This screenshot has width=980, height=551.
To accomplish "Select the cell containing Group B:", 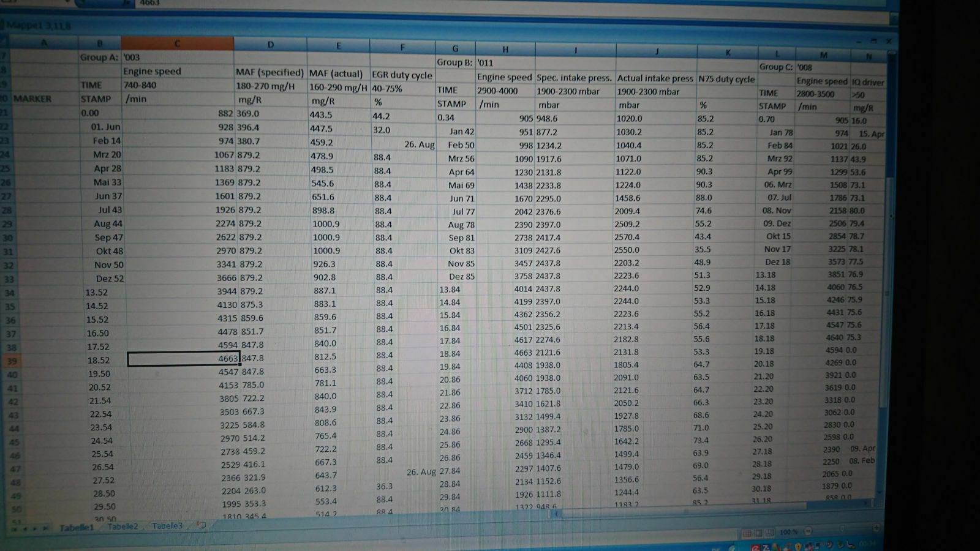I will [x=454, y=62].
